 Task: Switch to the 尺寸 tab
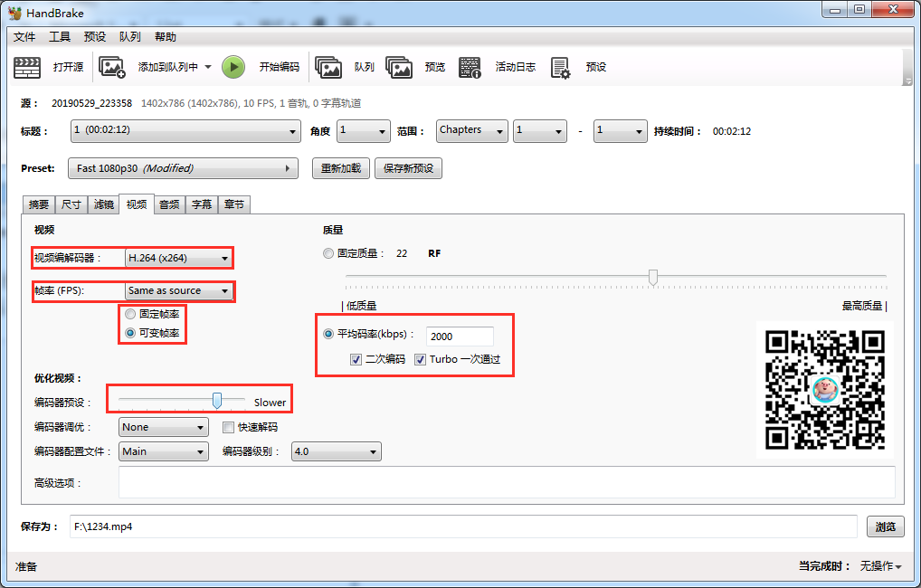pyautogui.click(x=71, y=204)
